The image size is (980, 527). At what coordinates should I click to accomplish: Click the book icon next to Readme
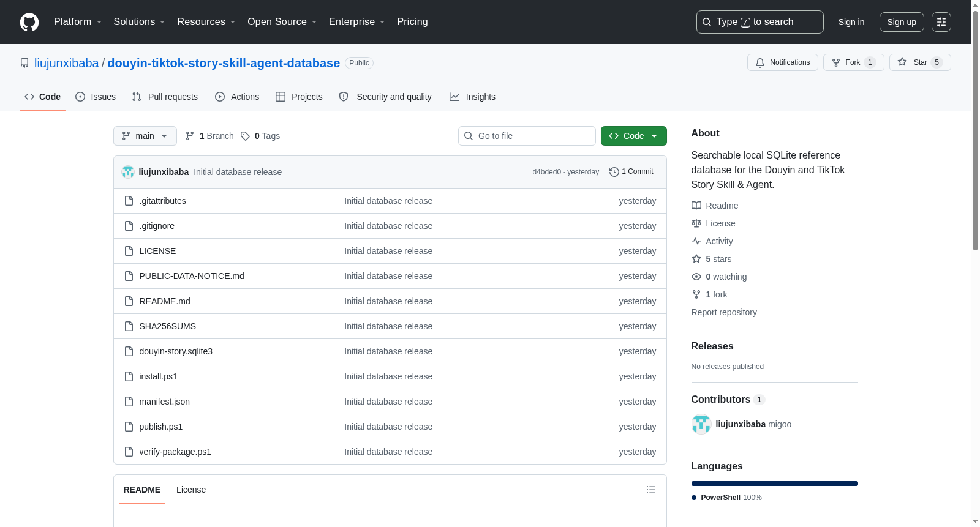(x=696, y=206)
